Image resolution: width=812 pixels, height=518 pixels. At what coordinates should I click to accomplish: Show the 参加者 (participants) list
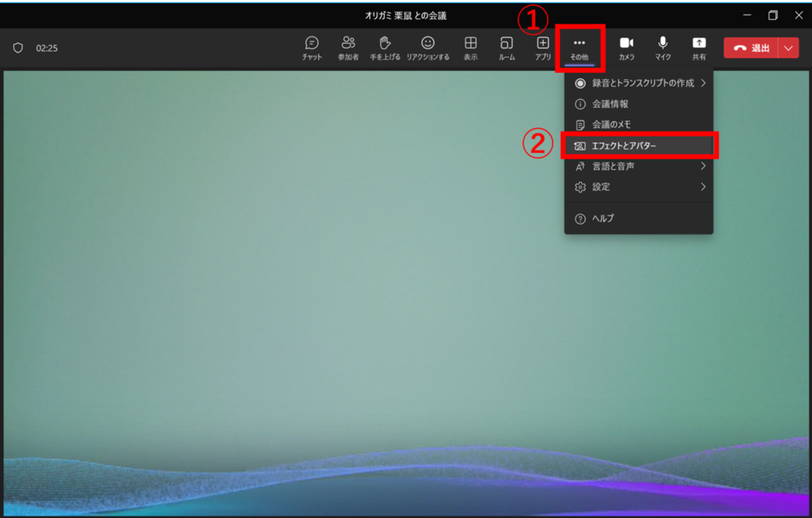tap(347, 47)
